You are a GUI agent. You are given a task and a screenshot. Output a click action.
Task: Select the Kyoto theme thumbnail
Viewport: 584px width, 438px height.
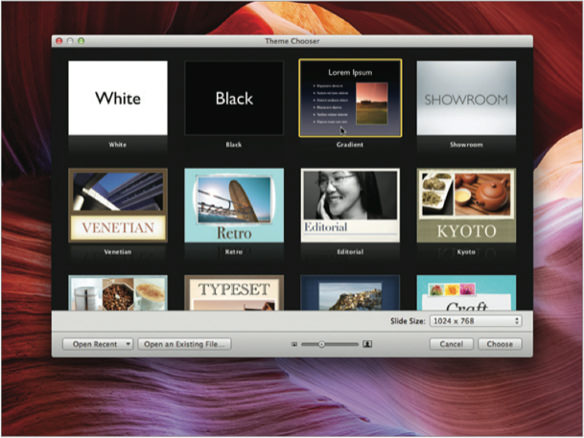point(466,205)
